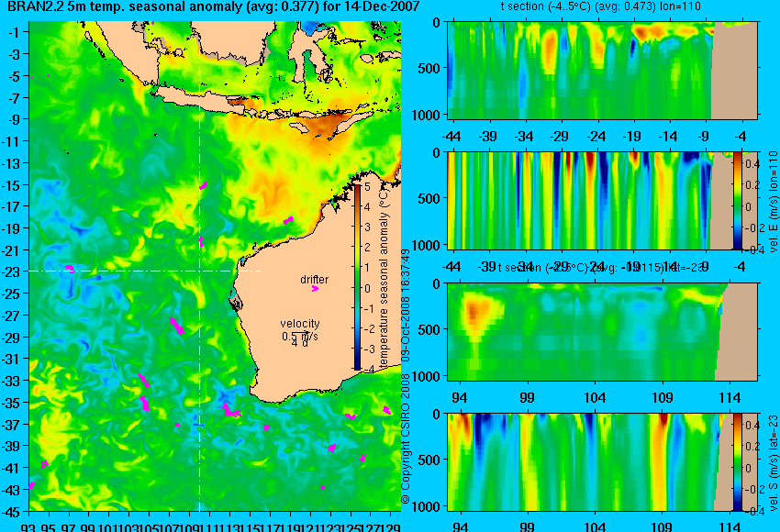Click depth tick 500 on the top section panel
The width and height of the screenshot is (780, 532).
[x=429, y=68]
